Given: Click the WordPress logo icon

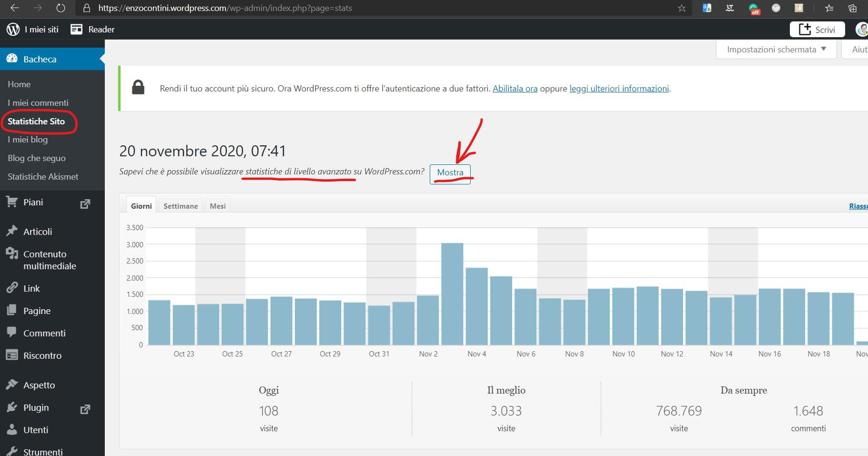Looking at the screenshot, I should [13, 30].
